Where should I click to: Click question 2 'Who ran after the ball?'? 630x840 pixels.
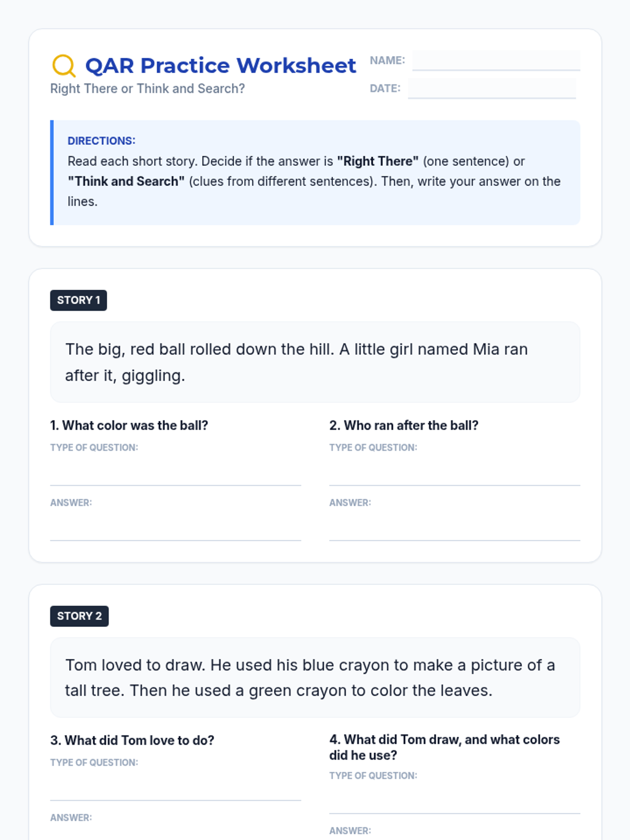[x=404, y=425]
